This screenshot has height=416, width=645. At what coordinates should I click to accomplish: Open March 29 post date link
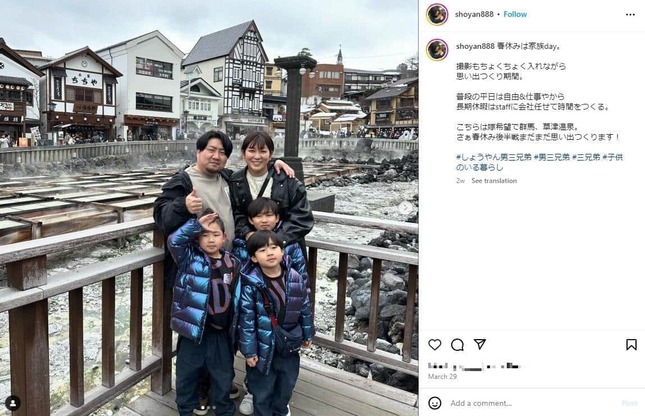click(x=442, y=376)
